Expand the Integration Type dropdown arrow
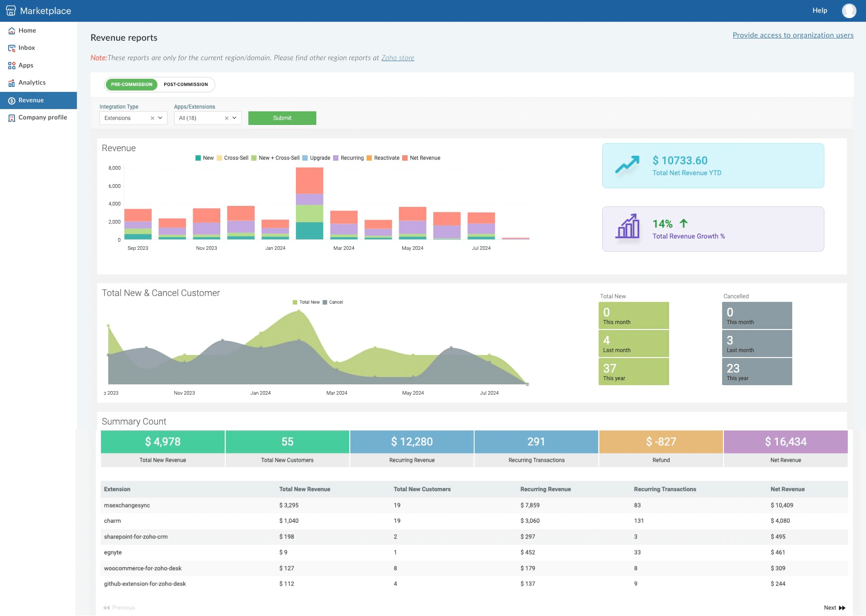This screenshot has height=616, width=866. pos(160,118)
